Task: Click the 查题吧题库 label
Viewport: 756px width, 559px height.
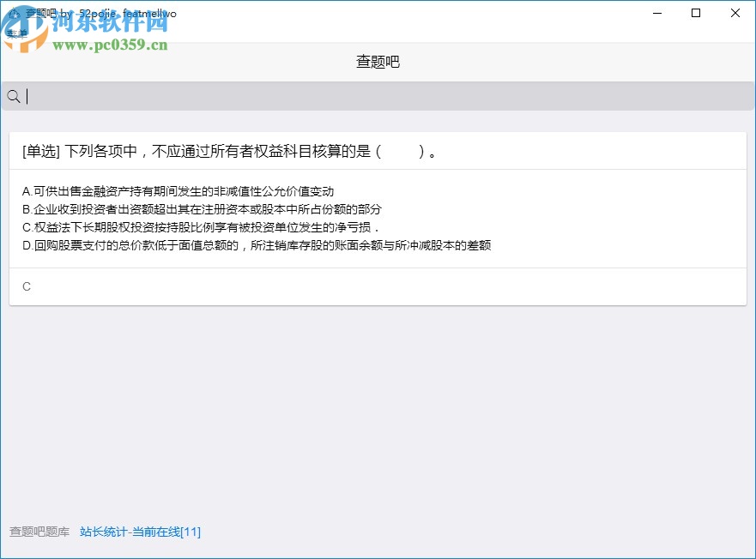Action: point(39,532)
